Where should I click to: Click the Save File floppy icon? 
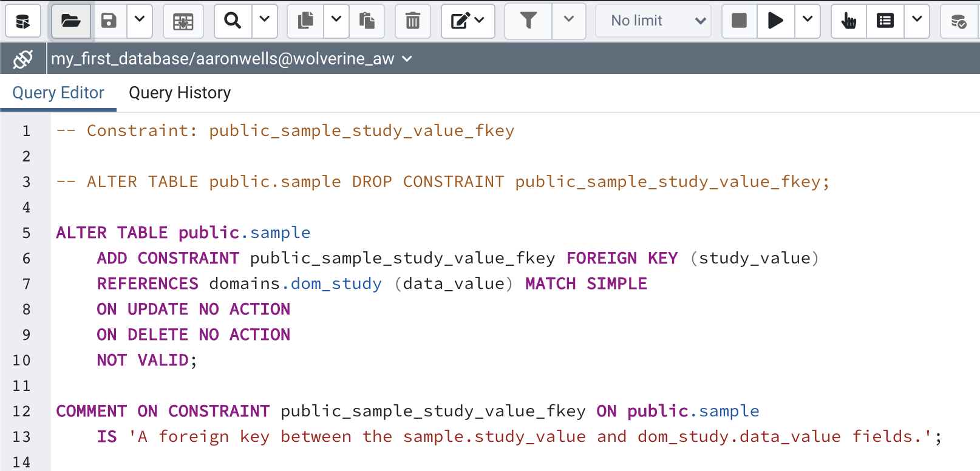point(109,21)
